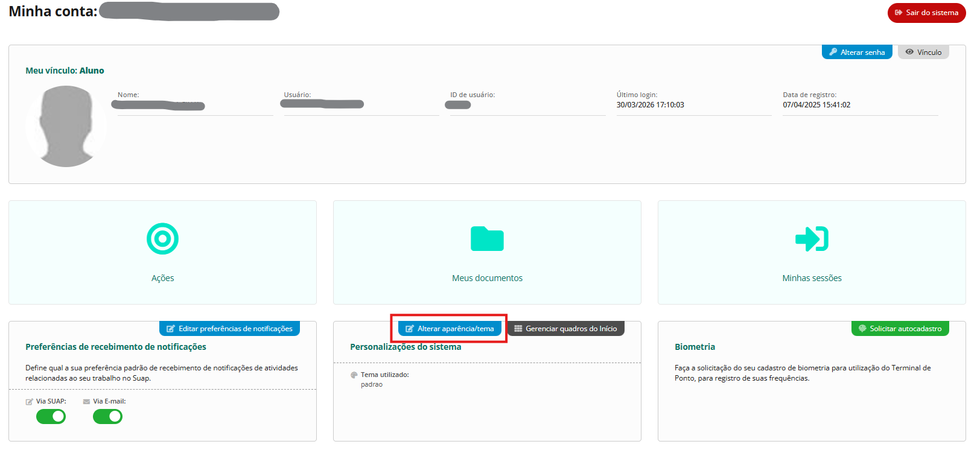Click the Alterar senha button label
Image resolution: width=980 pixels, height=453 pixels.
point(862,52)
